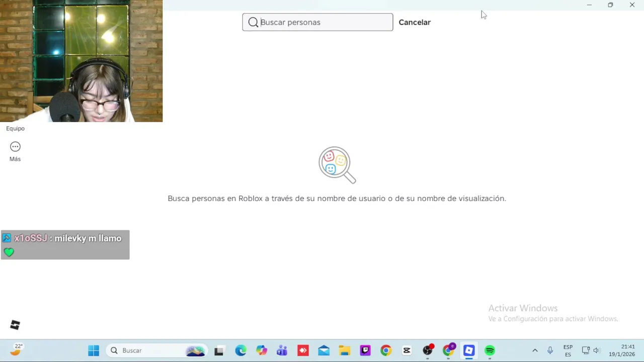Open OBS Studio from the taskbar
The width and height of the screenshot is (644, 362).
(x=428, y=350)
